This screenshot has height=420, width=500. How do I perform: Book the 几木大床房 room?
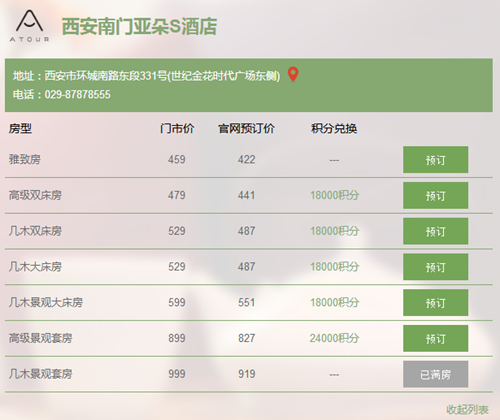[x=435, y=267]
